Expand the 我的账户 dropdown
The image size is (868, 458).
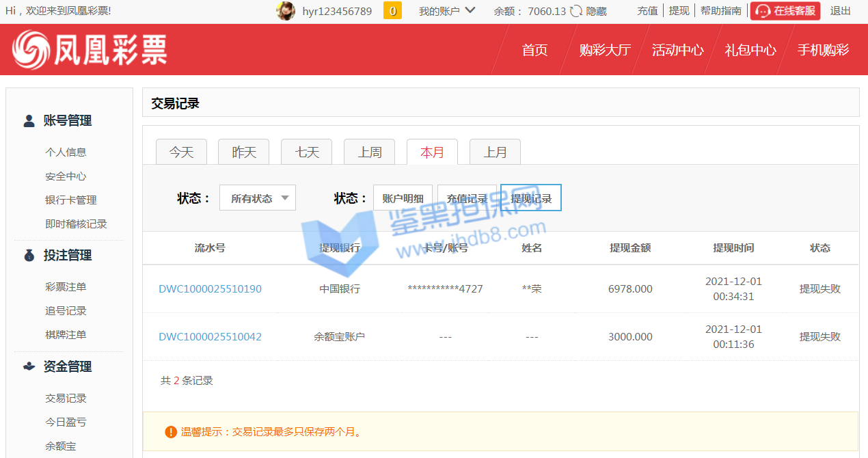tap(447, 11)
